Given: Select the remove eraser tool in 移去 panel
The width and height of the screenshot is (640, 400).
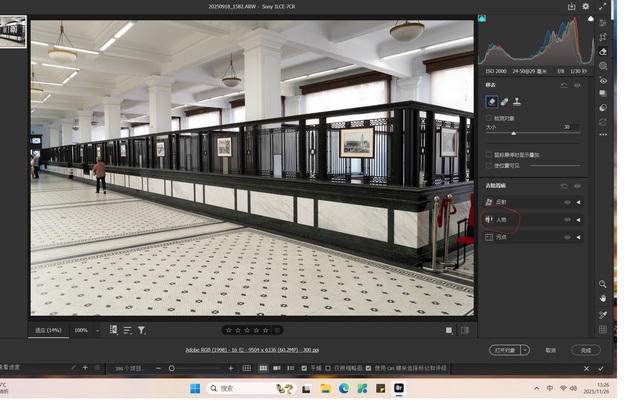Looking at the screenshot, I should coord(492,102).
